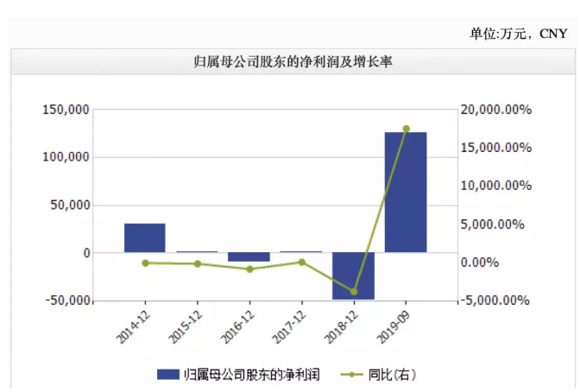Click right axis value 5,000.00%
The image size is (580, 392).
coord(492,224)
